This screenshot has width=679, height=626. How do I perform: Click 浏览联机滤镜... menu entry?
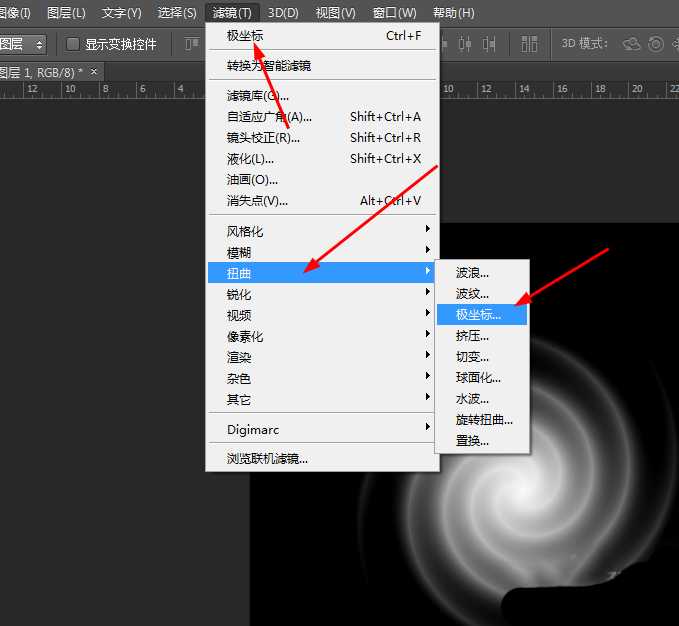click(x=267, y=459)
